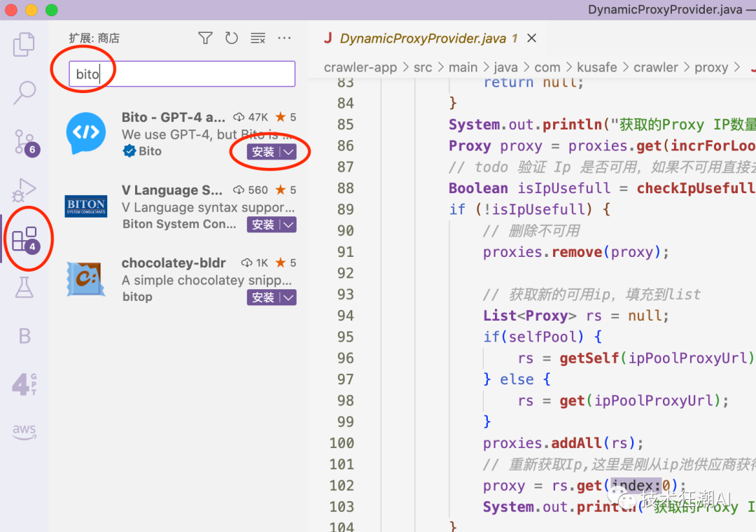The image size is (756, 532).
Task: Click line number 94 in the gutter
Action: tap(345, 316)
